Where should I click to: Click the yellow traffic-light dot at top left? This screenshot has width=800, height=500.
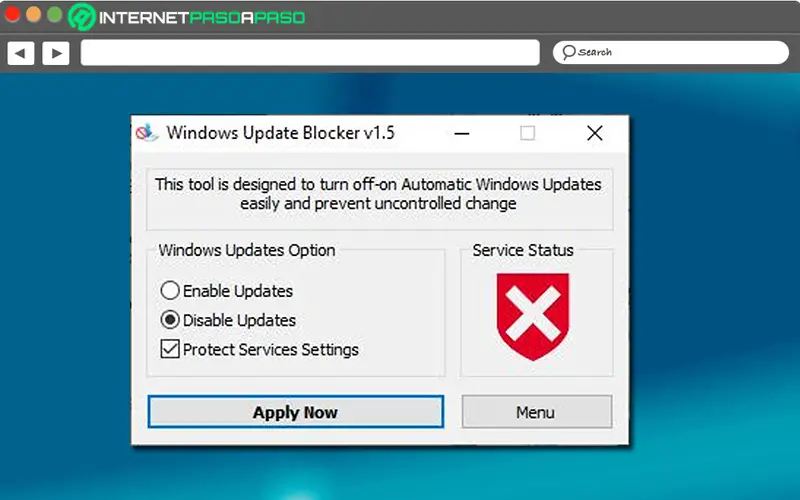(33, 16)
